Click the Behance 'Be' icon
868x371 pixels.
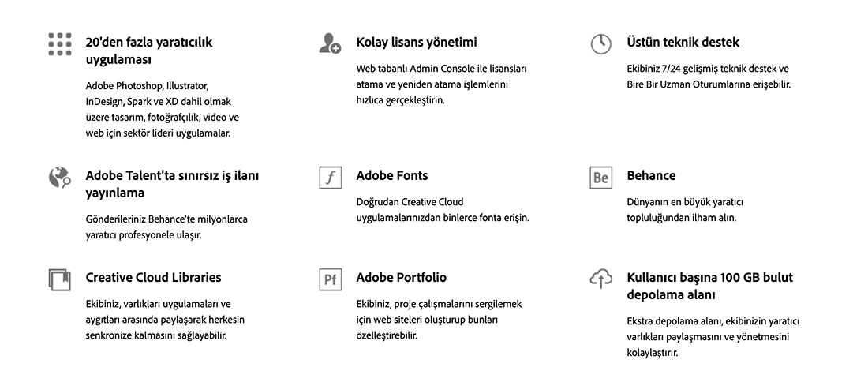click(600, 178)
